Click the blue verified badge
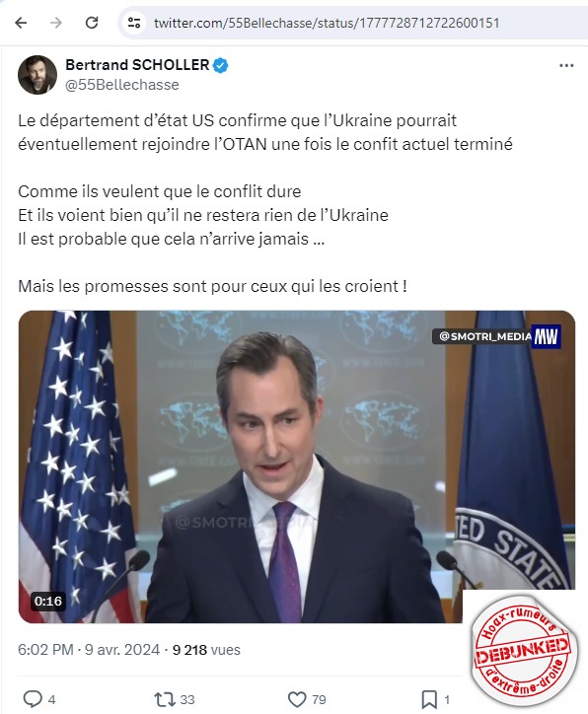 [221, 65]
